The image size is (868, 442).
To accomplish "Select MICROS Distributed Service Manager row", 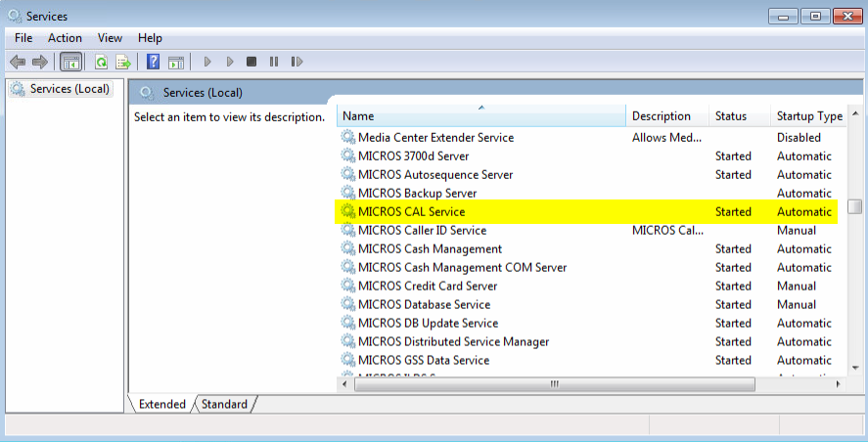I will pos(591,341).
